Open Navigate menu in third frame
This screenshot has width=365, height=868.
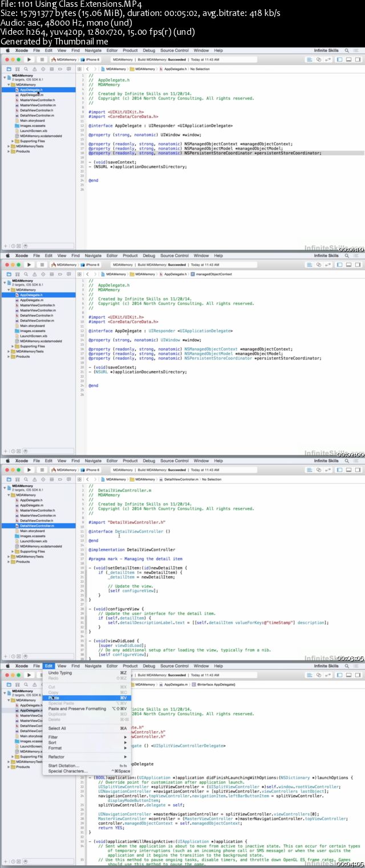[93, 461]
